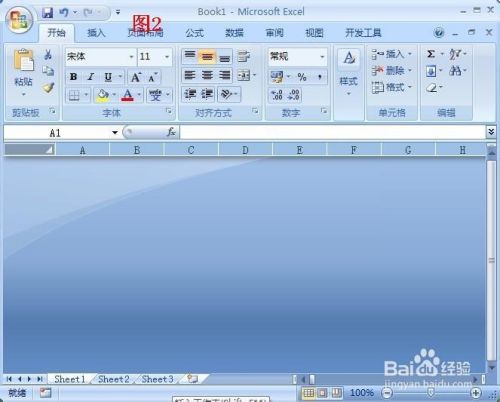This screenshot has width=500, height=402.
Task: Align text left
Action: click(x=190, y=75)
